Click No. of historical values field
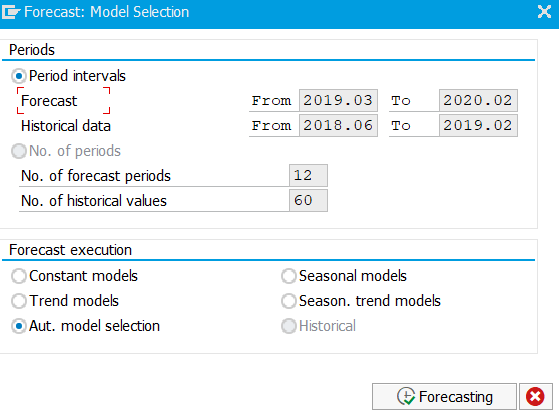559x411 pixels. 308,200
